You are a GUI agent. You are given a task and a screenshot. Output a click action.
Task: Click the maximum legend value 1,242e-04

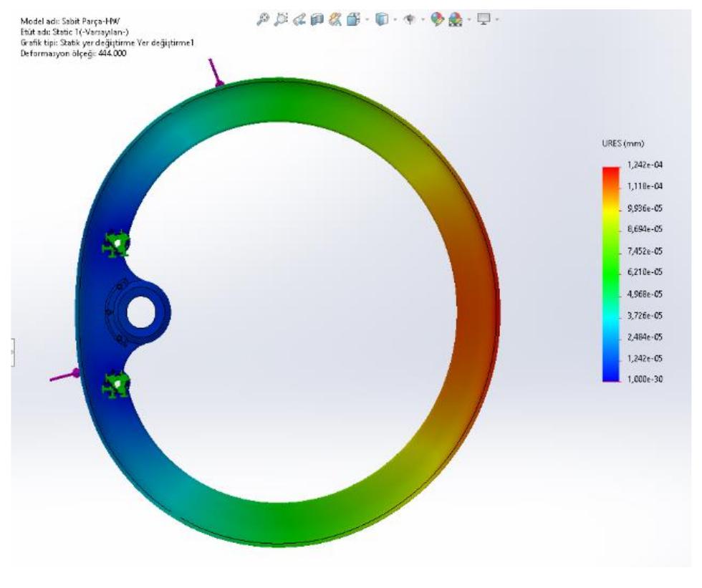(645, 165)
